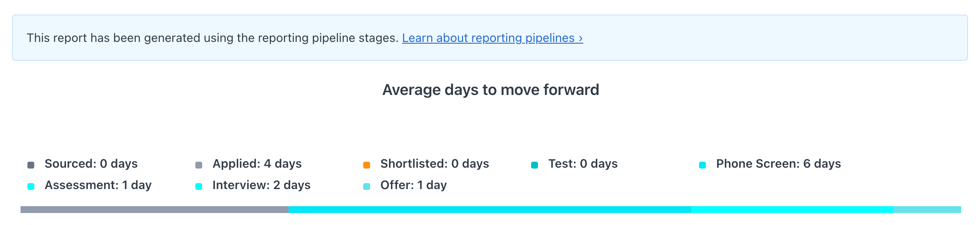The image size is (980, 225).
Task: Click the Sourced dark gray legend swatch
Action: tap(31, 165)
